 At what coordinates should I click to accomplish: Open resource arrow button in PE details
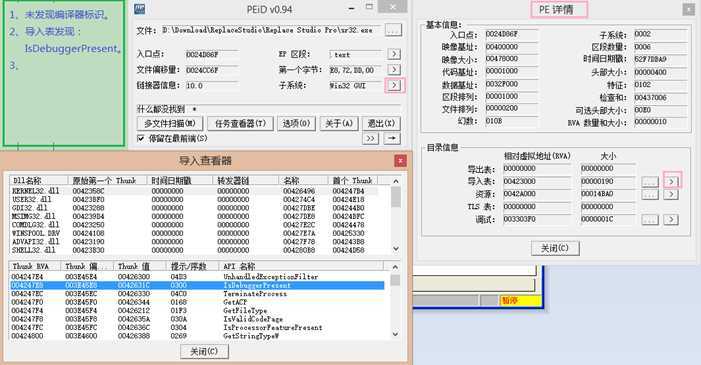(x=671, y=194)
